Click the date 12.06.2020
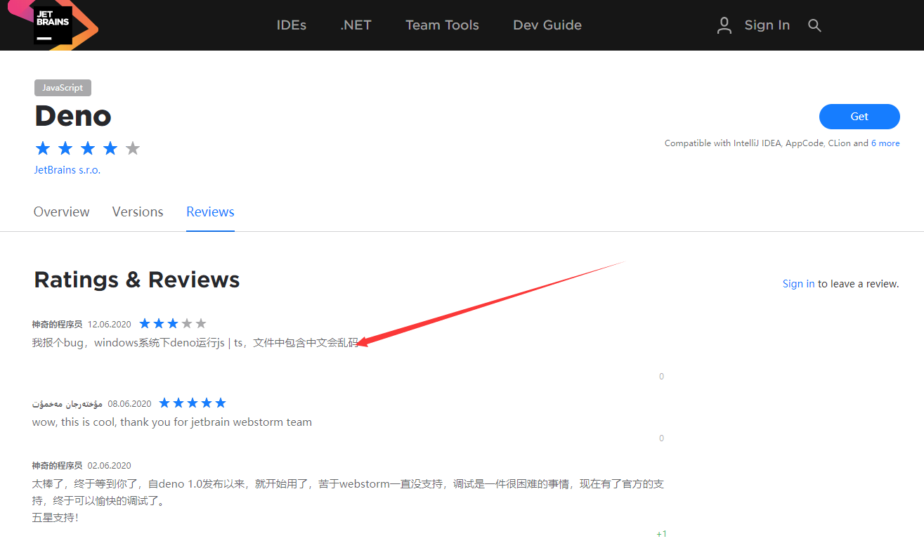This screenshot has width=924, height=560. (x=110, y=325)
